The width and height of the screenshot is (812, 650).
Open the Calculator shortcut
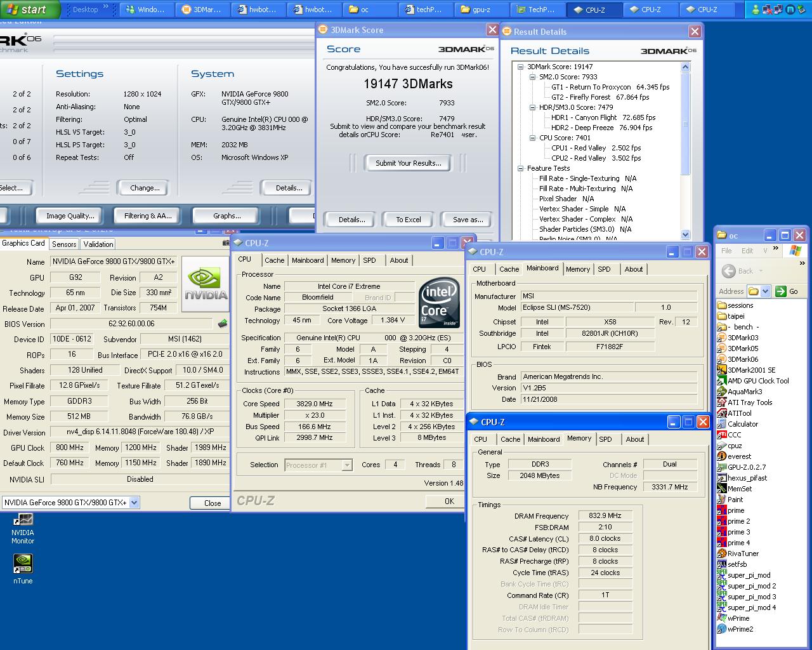pyautogui.click(x=737, y=424)
